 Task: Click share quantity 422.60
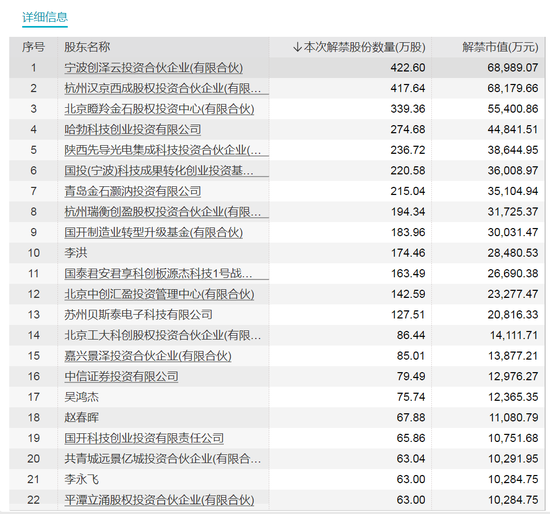pyautogui.click(x=408, y=68)
